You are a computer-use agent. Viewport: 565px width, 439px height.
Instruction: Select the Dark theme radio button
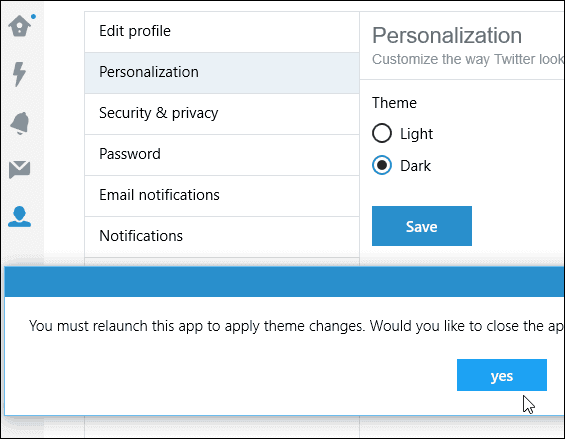pos(382,165)
